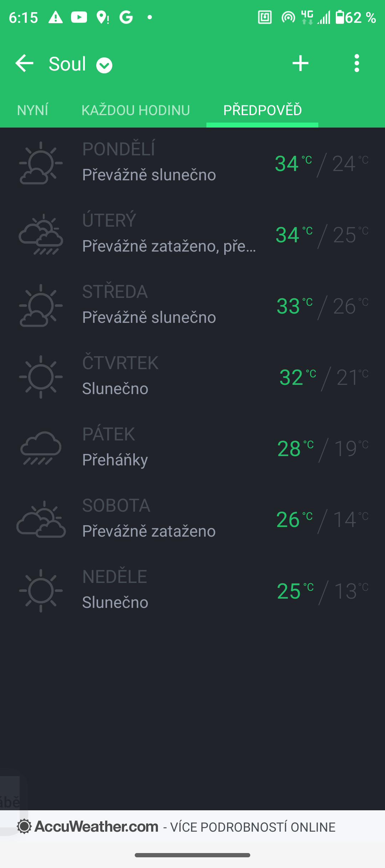385x868 pixels.
Task: Tap the sunny icon for Neděle
Action: [41, 591]
